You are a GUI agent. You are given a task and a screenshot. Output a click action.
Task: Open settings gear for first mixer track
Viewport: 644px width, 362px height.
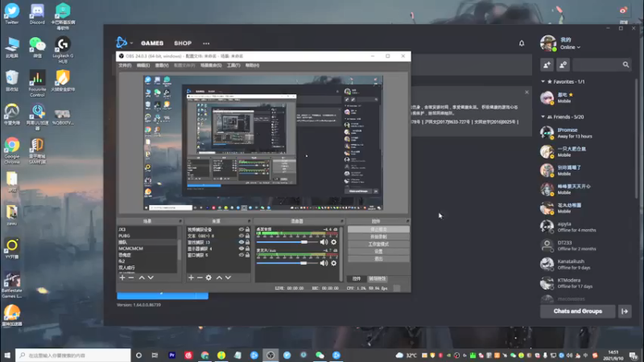(333, 242)
